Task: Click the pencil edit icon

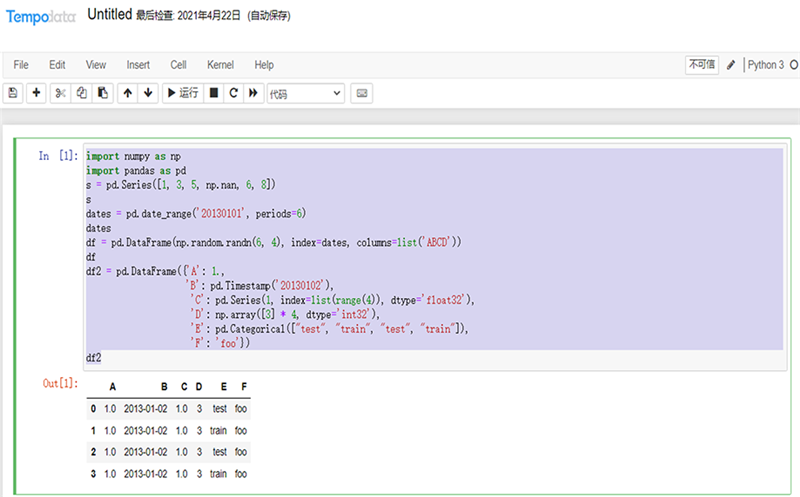Action: (731, 65)
